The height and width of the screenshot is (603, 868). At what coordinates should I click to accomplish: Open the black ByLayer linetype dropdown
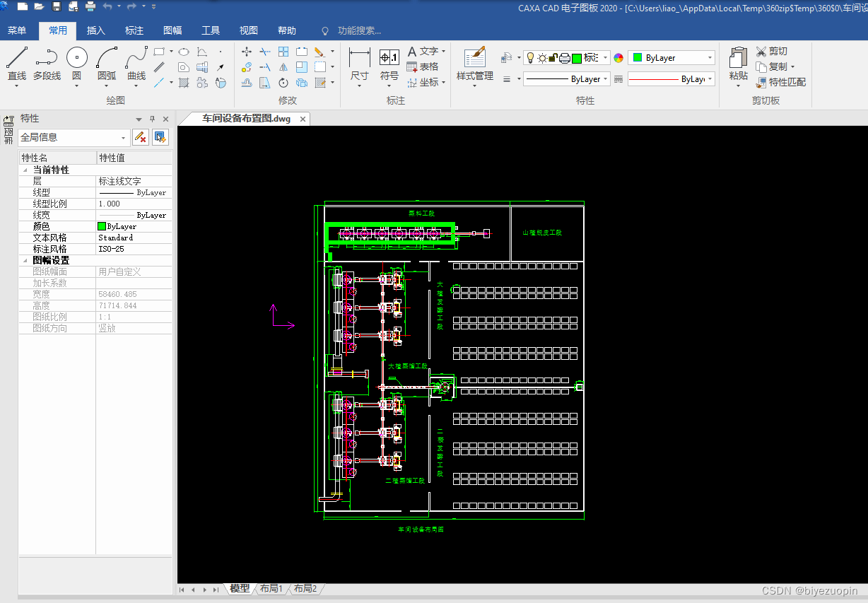(x=567, y=79)
